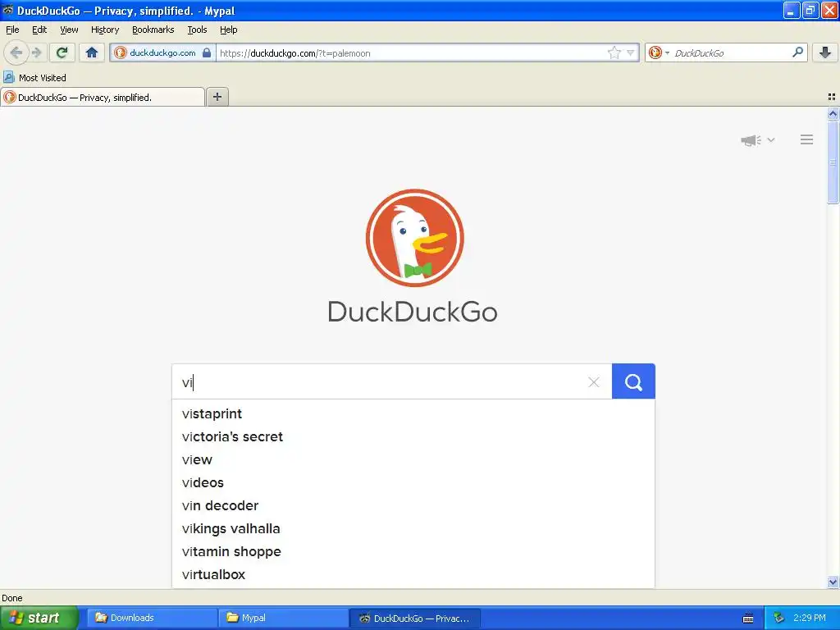Image resolution: width=840 pixels, height=630 pixels.
Task: Open the URL history dropdown arrow
Action: (x=631, y=52)
